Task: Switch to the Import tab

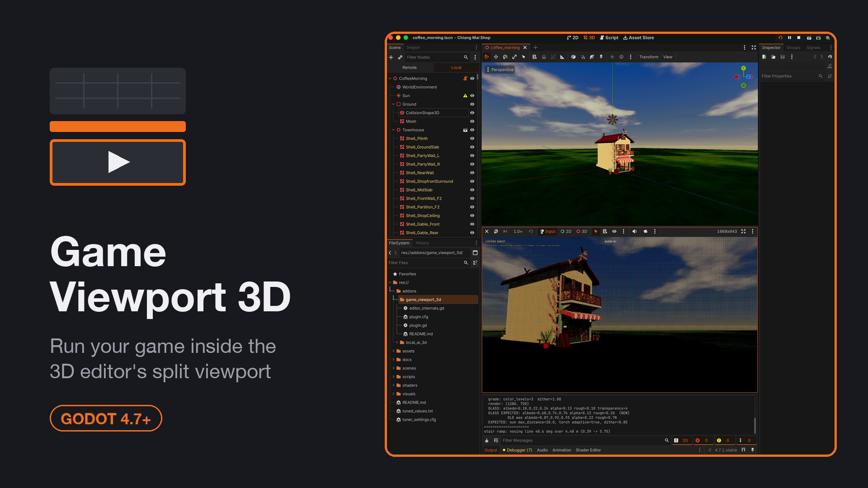Action: click(x=413, y=47)
